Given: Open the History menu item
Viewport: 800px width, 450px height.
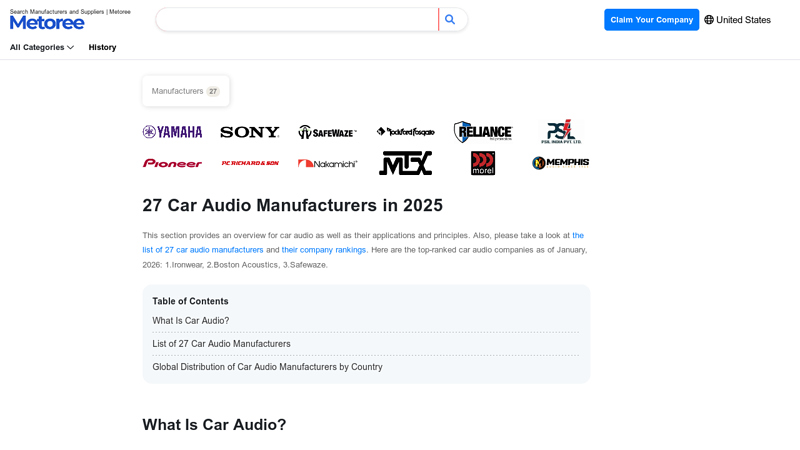Looking at the screenshot, I should coord(103,47).
